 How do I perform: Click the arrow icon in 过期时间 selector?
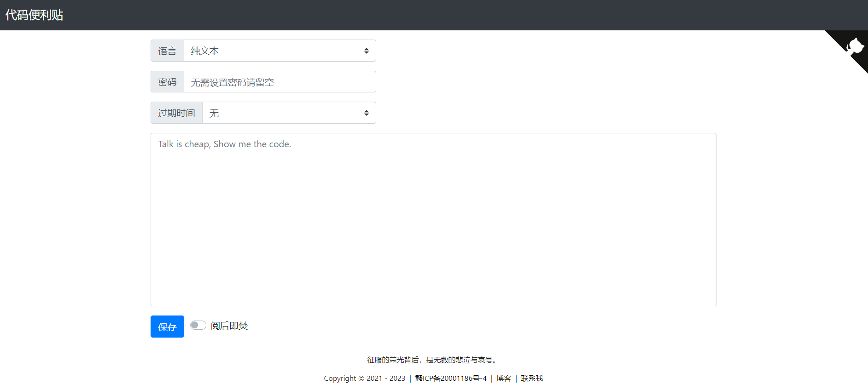click(x=366, y=113)
